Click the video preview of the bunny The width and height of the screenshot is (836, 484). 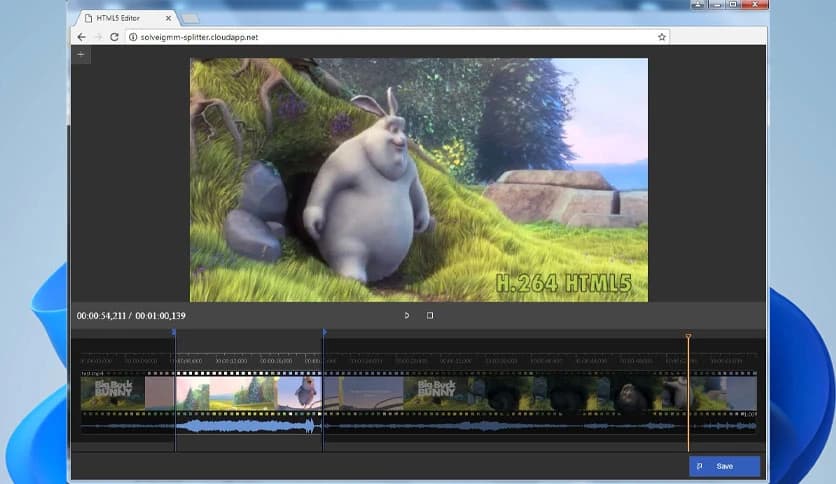point(419,180)
